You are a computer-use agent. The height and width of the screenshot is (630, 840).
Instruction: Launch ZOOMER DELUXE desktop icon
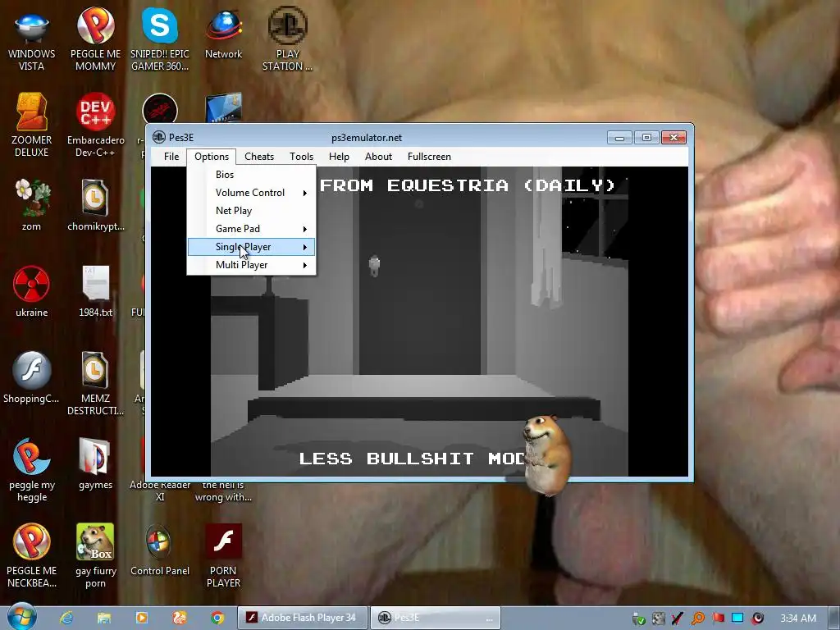pos(32,126)
